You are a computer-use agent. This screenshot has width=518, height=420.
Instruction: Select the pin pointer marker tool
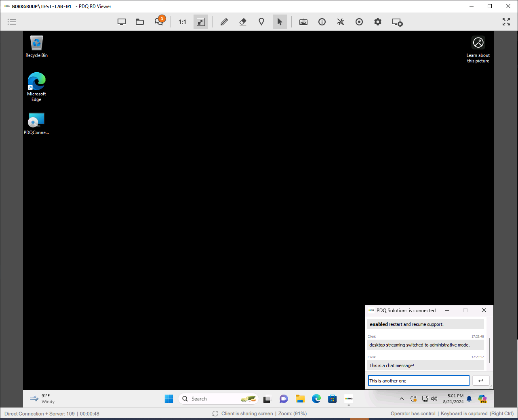click(x=261, y=22)
